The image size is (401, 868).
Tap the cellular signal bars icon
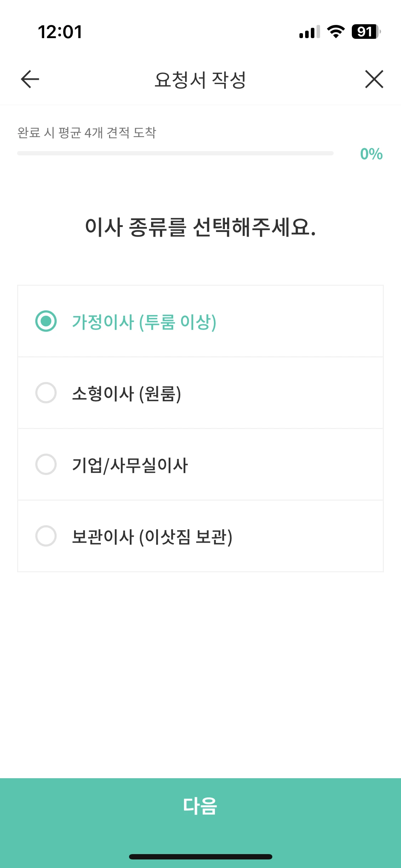coord(309,32)
